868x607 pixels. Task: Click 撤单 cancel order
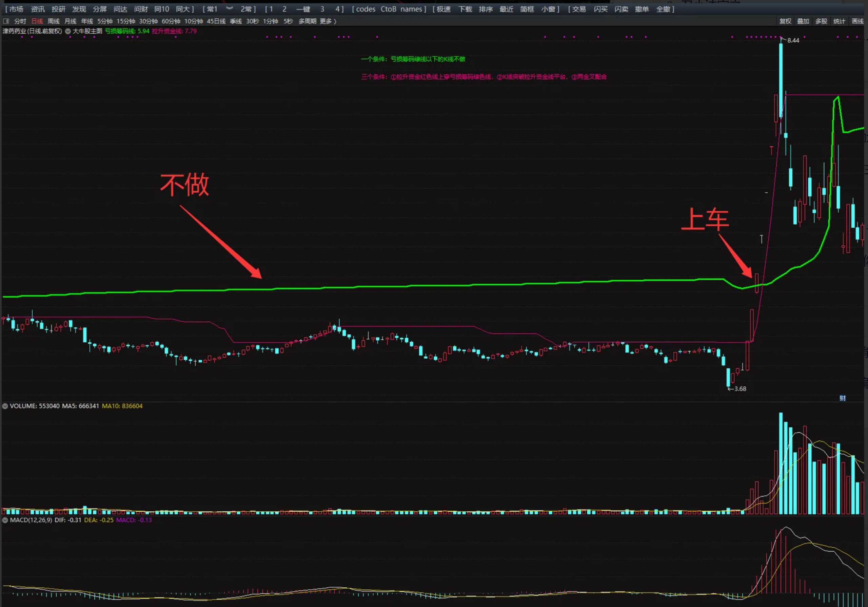coord(642,9)
